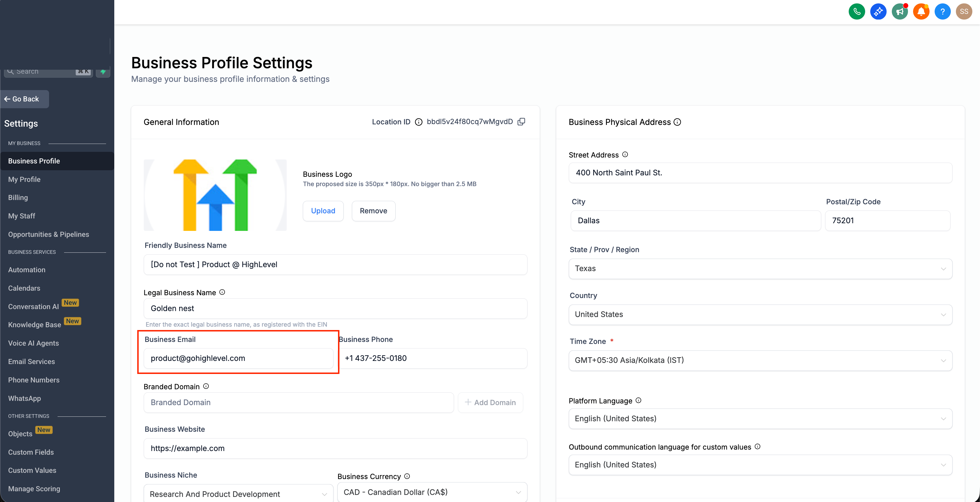The width and height of the screenshot is (980, 502).
Task: Open Custom Values settings
Action: (32, 471)
